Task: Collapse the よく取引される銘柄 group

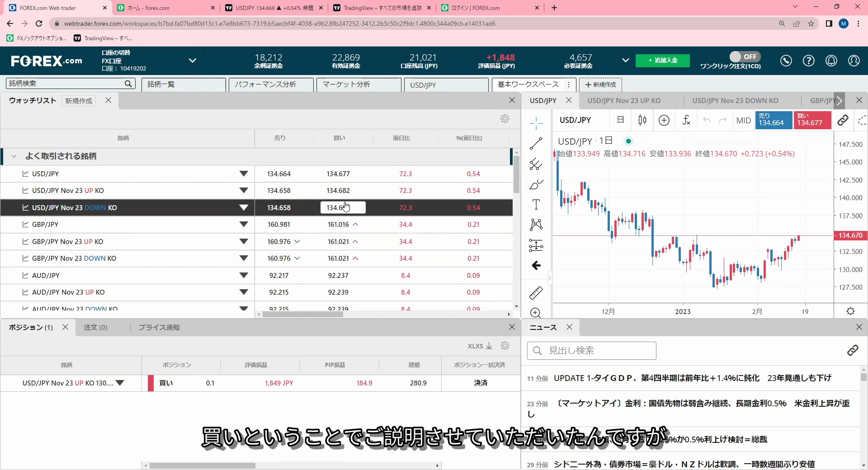Action: [14, 156]
